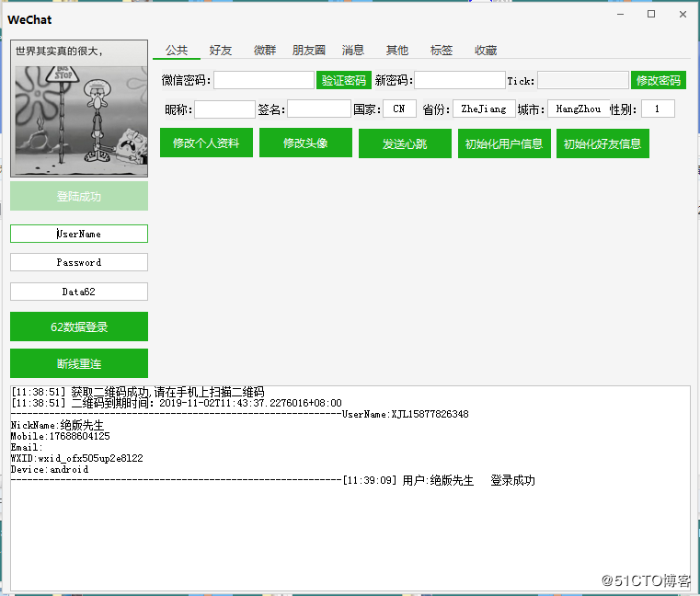700x596 pixels.
Task: Minimize the WeChat window
Action: coord(620,15)
